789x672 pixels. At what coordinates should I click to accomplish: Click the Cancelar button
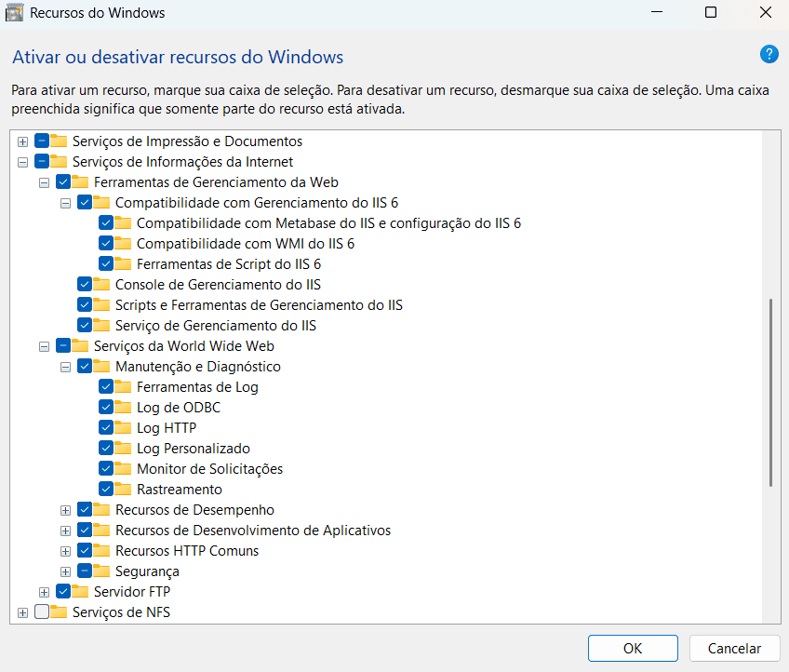coord(734,648)
